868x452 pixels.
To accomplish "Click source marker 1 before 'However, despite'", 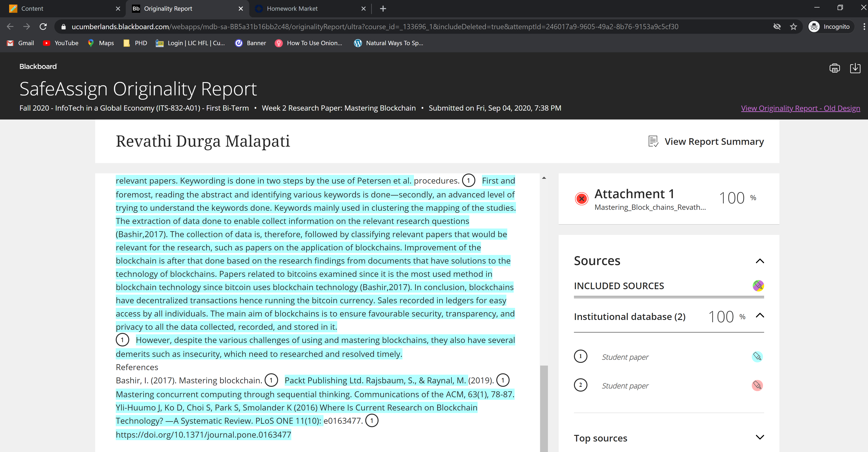I will 122,340.
